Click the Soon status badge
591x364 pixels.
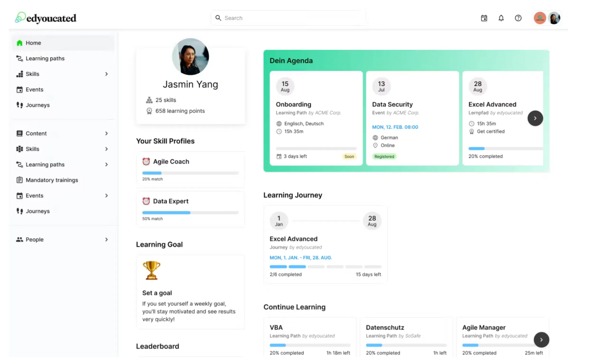point(349,156)
